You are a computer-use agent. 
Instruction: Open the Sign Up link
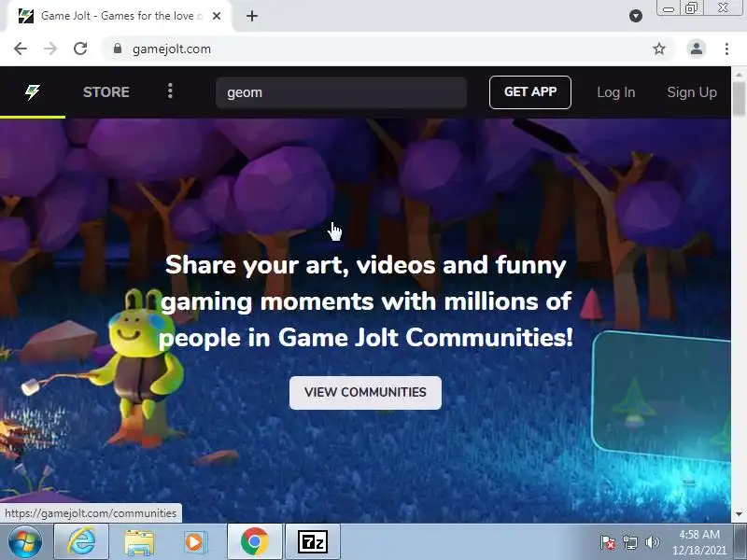692,92
